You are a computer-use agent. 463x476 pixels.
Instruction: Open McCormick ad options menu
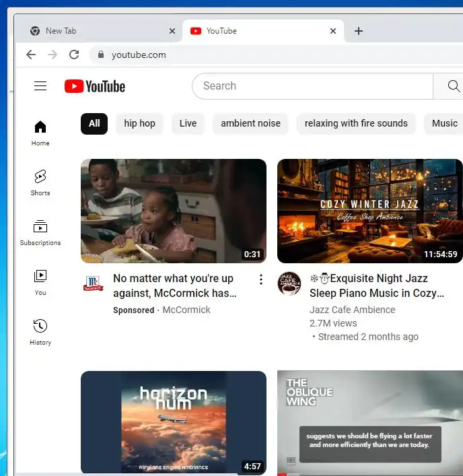click(261, 279)
